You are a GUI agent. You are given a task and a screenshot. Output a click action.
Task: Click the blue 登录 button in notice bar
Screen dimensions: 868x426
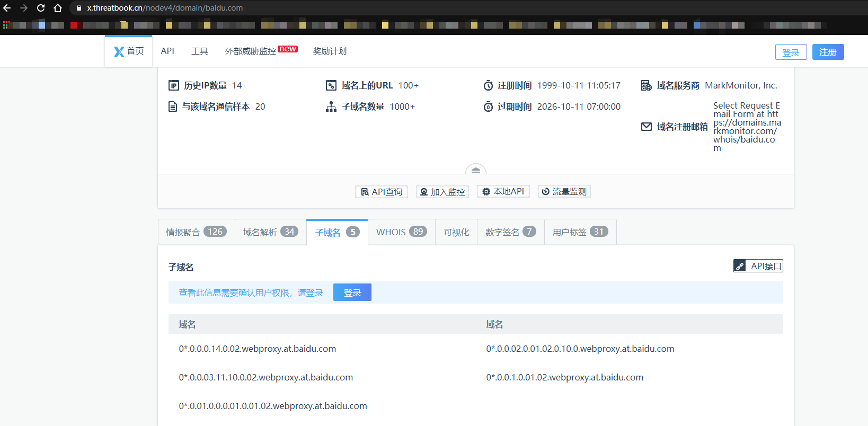[352, 292]
